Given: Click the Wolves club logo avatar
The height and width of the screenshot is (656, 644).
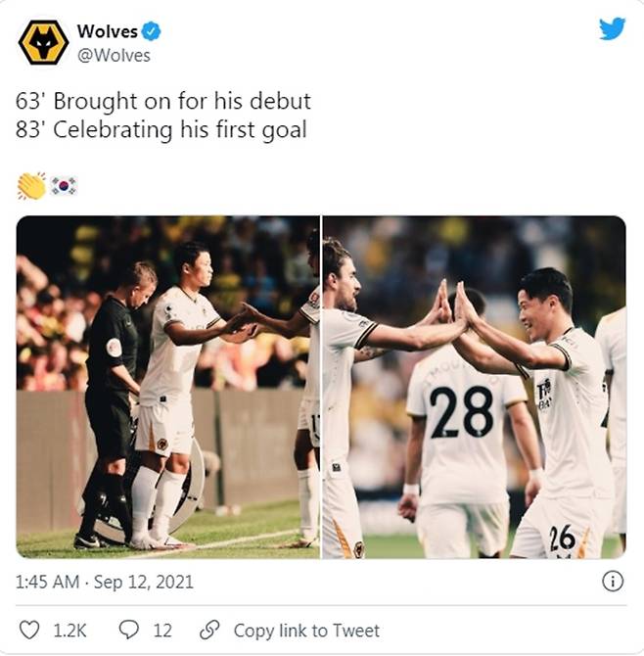Looking at the screenshot, I should click(x=43, y=42).
